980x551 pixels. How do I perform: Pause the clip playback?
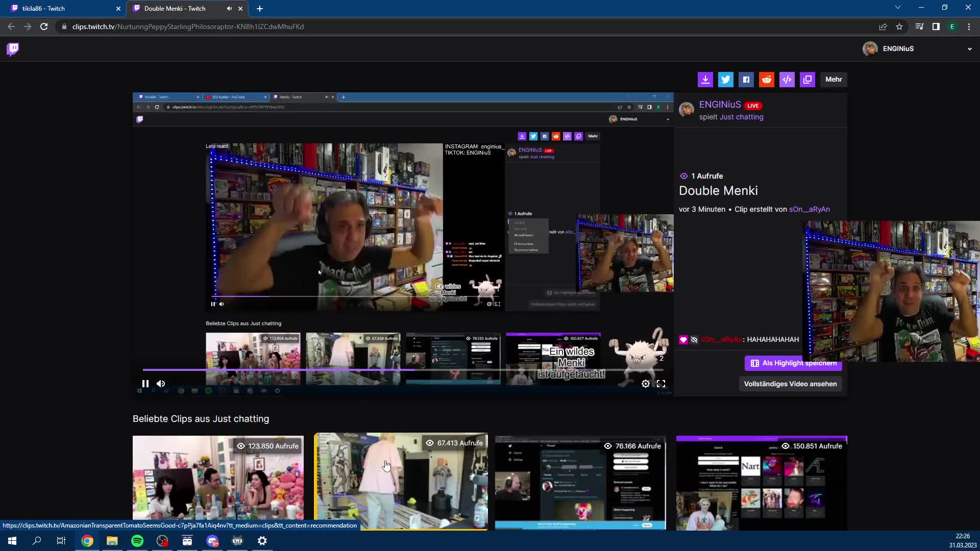(x=145, y=384)
